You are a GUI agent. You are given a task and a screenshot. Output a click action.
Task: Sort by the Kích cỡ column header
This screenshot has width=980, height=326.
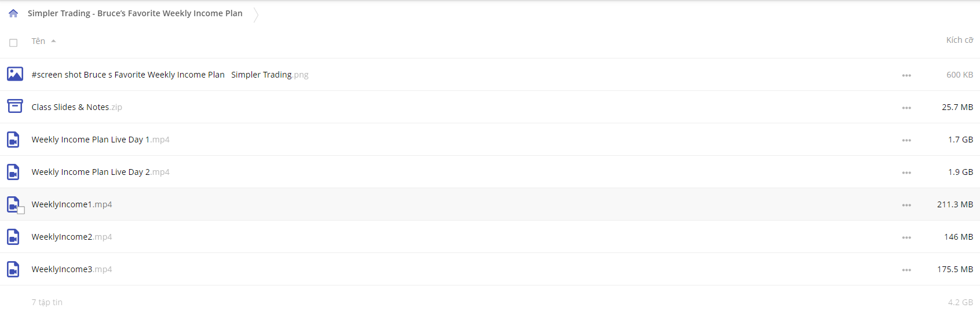pyautogui.click(x=960, y=40)
